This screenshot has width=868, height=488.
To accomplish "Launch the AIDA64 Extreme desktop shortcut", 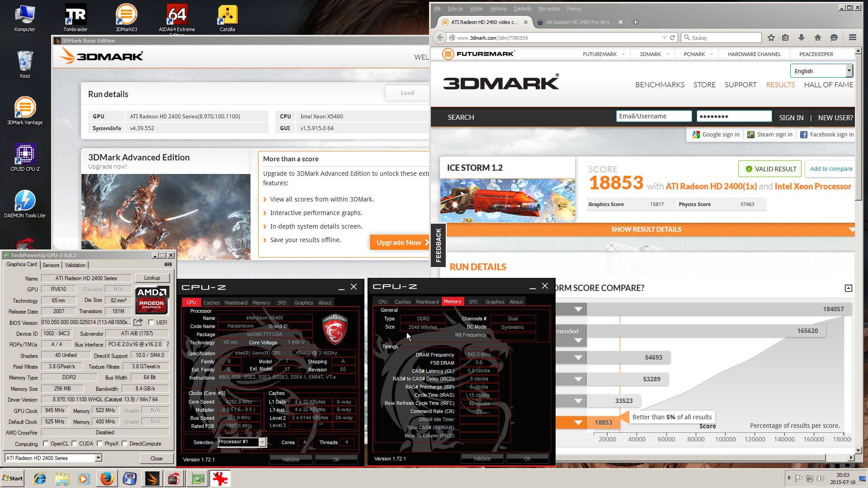I will coord(177,18).
